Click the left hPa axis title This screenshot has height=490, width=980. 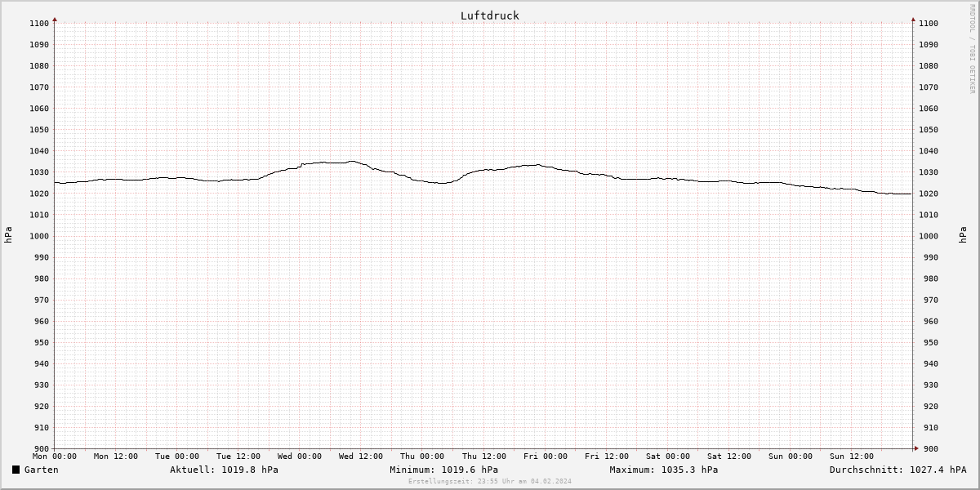tap(8, 235)
